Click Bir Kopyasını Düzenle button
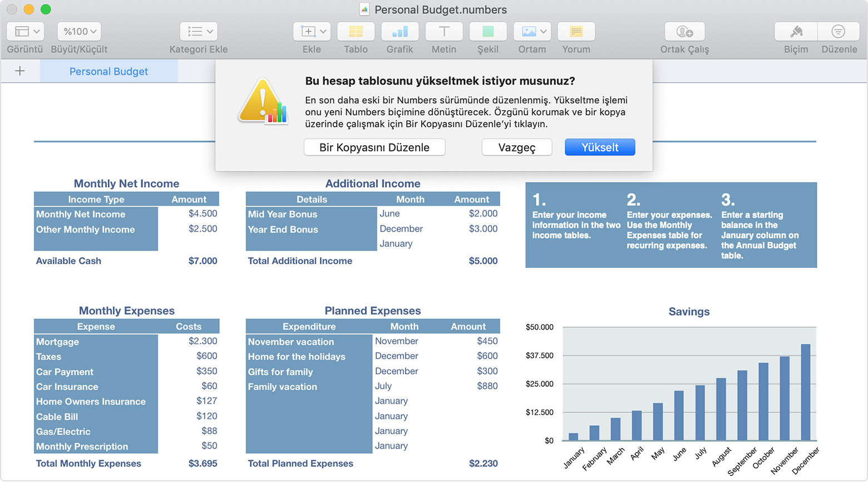Image resolution: width=868 pixels, height=482 pixels. pos(374,147)
